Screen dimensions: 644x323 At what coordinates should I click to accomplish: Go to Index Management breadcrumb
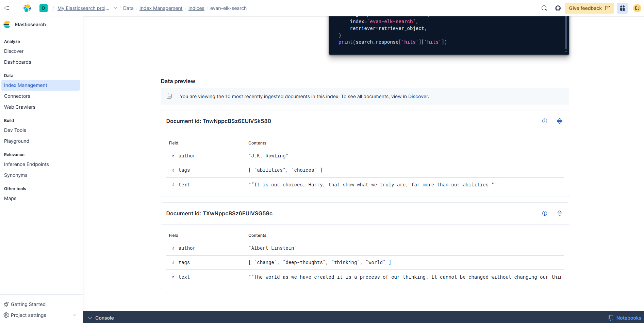click(x=161, y=8)
